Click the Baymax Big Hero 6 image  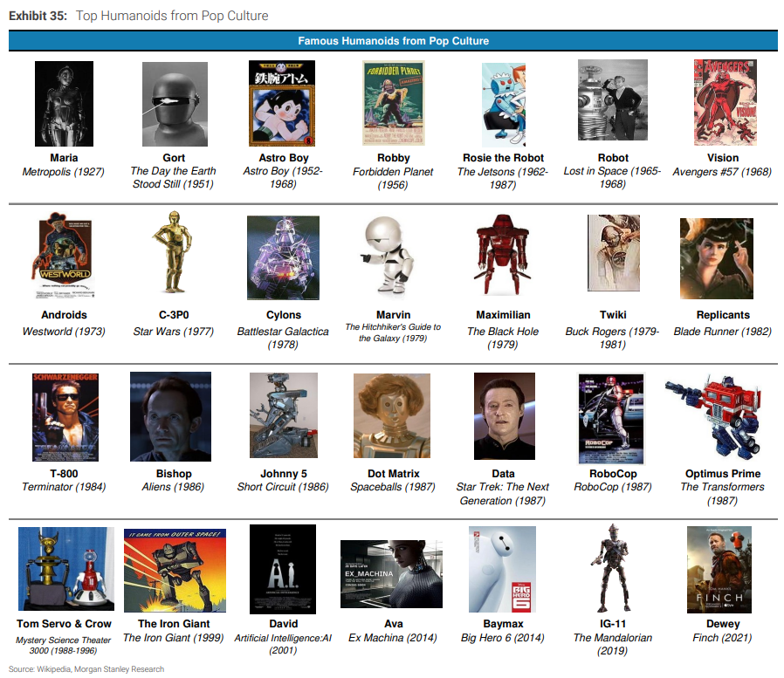click(x=503, y=570)
